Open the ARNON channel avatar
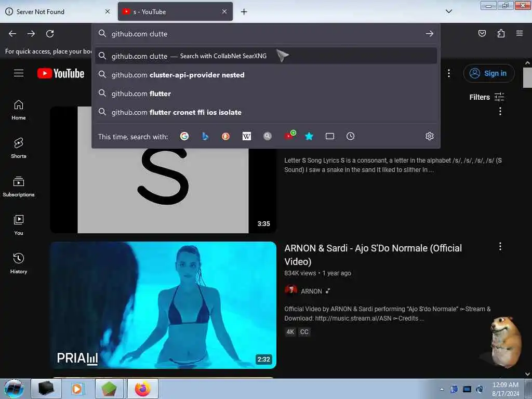 click(x=291, y=291)
